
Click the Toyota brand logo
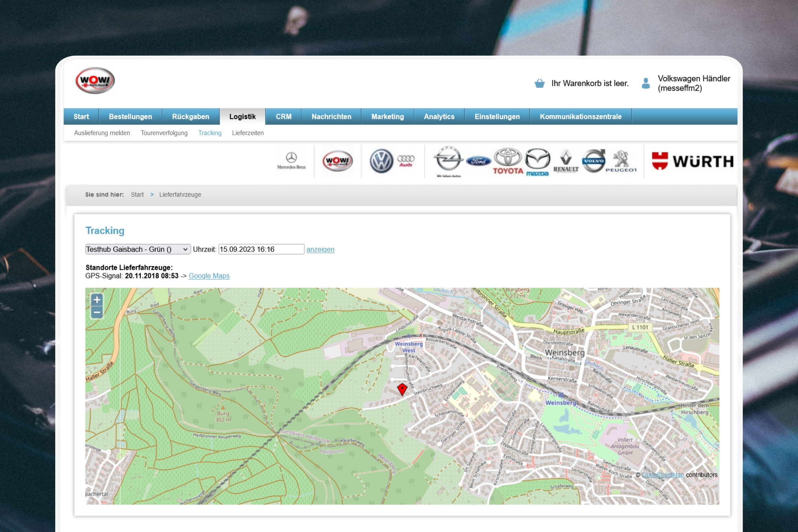(x=508, y=161)
